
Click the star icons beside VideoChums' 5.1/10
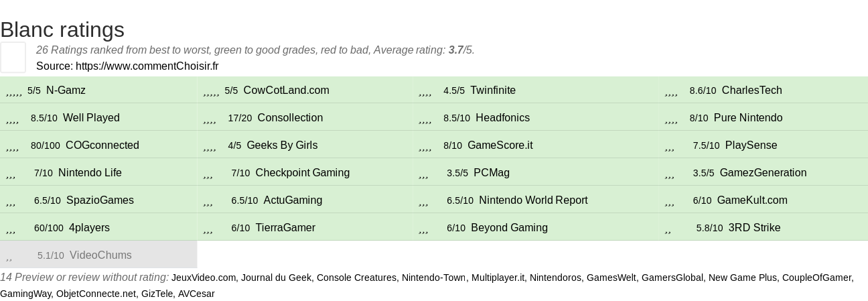(9, 257)
